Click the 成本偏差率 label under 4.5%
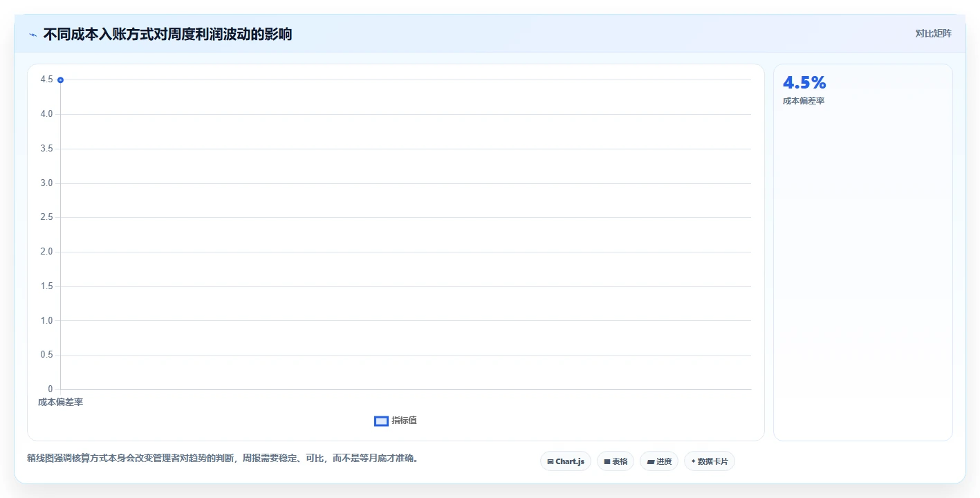 804,101
